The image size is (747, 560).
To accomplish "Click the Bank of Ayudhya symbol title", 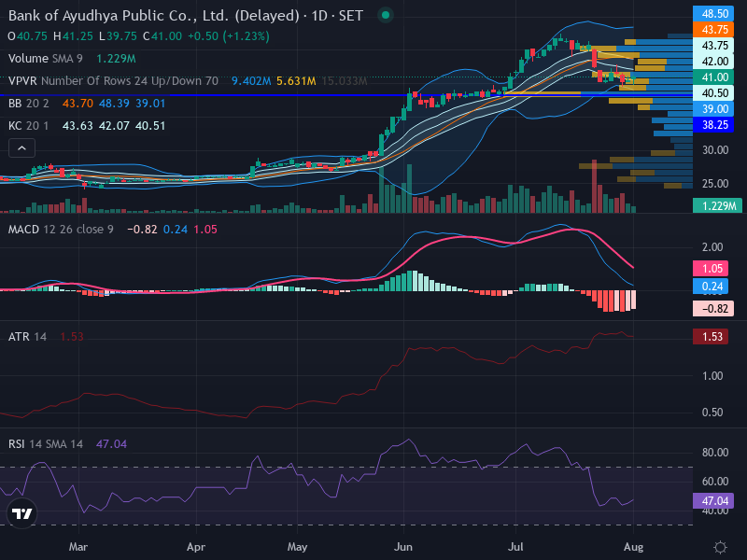I will tap(153, 16).
